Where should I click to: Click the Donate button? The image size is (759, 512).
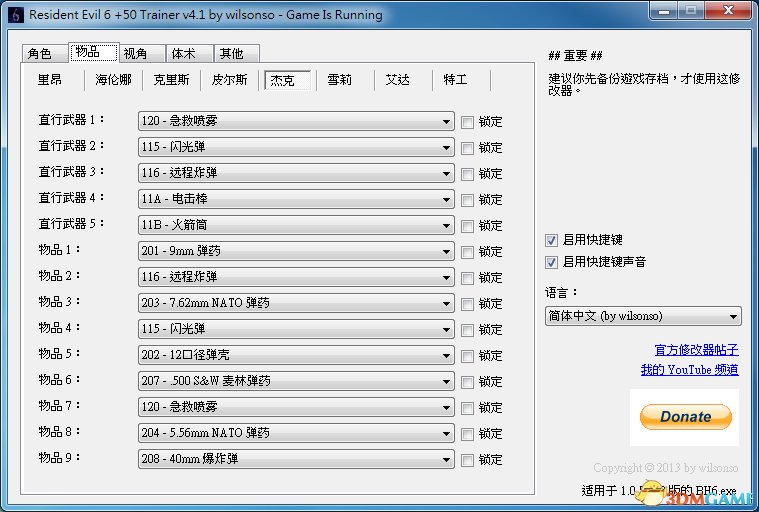[x=685, y=417]
